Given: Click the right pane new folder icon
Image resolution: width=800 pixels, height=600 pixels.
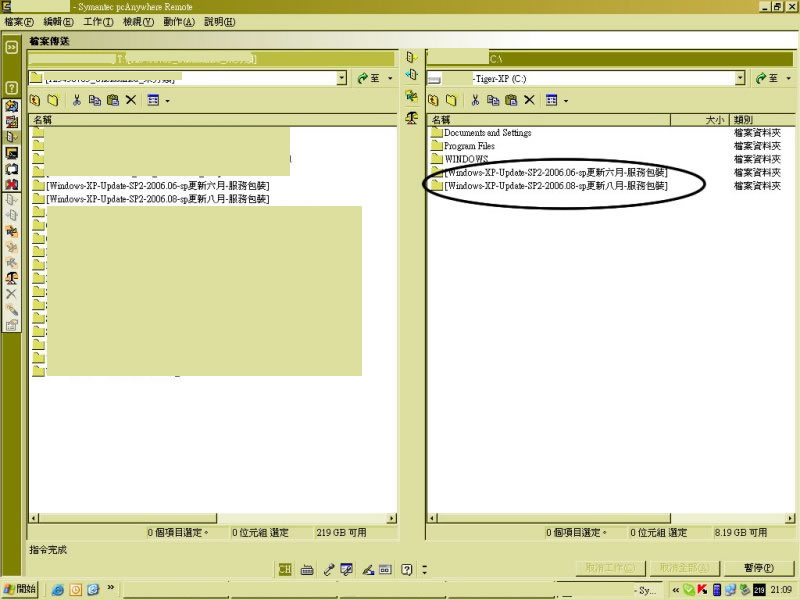Looking at the screenshot, I should pyautogui.click(x=452, y=100).
